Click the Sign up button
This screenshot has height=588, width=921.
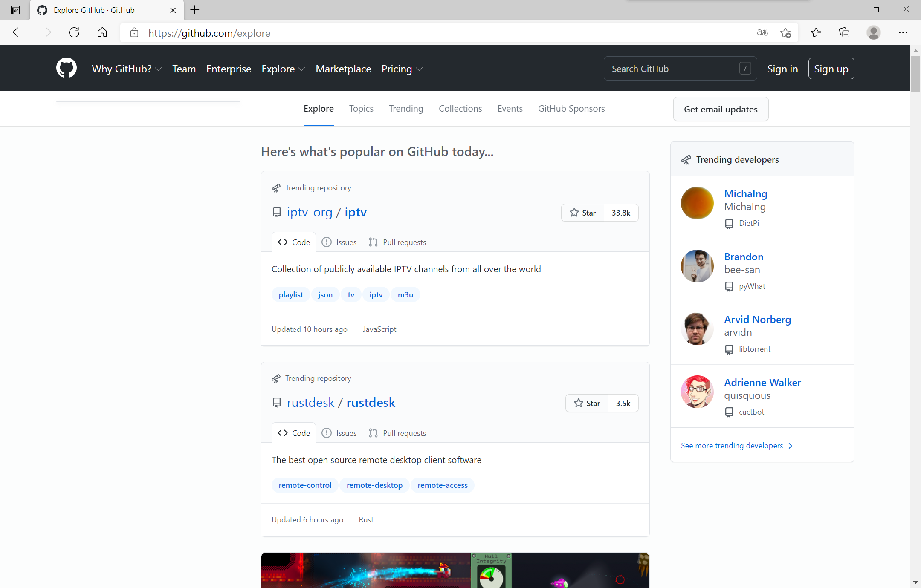831,69
